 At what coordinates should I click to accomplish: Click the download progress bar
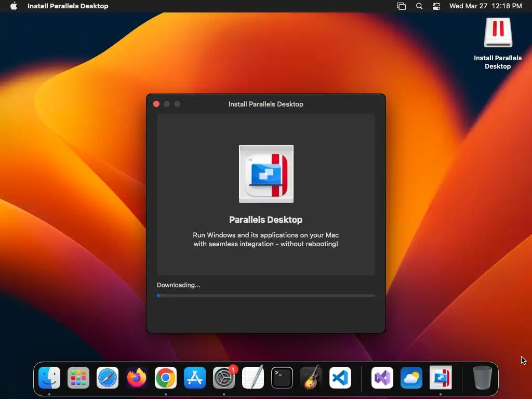pyautogui.click(x=266, y=296)
